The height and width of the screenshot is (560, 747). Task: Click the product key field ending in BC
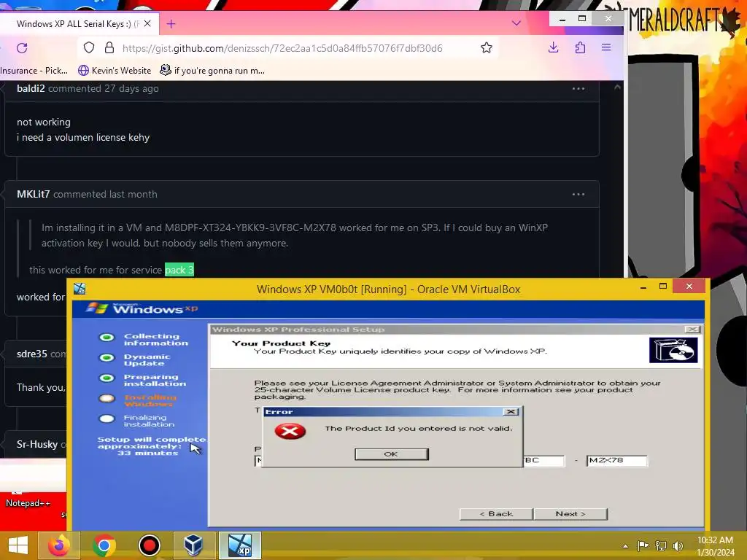(544, 461)
